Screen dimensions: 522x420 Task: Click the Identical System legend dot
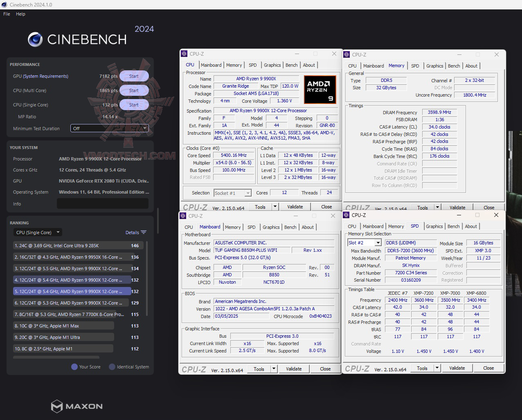112,367
